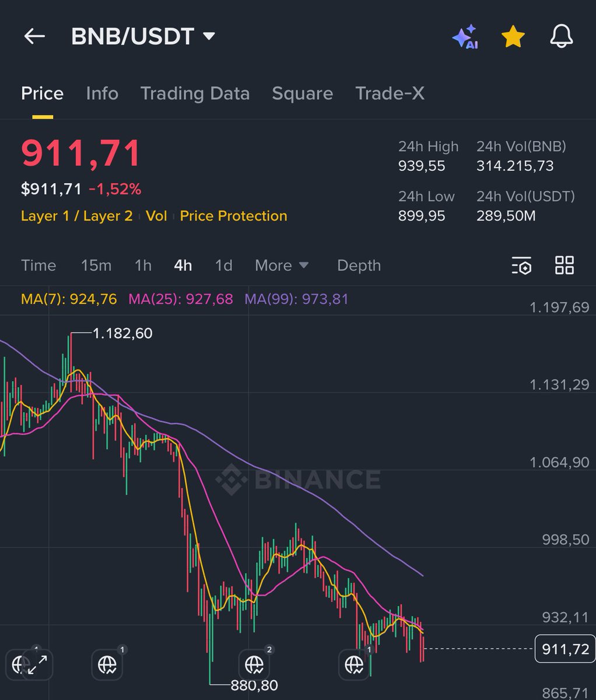596x700 pixels.
Task: Open the Square tab
Action: (x=302, y=93)
